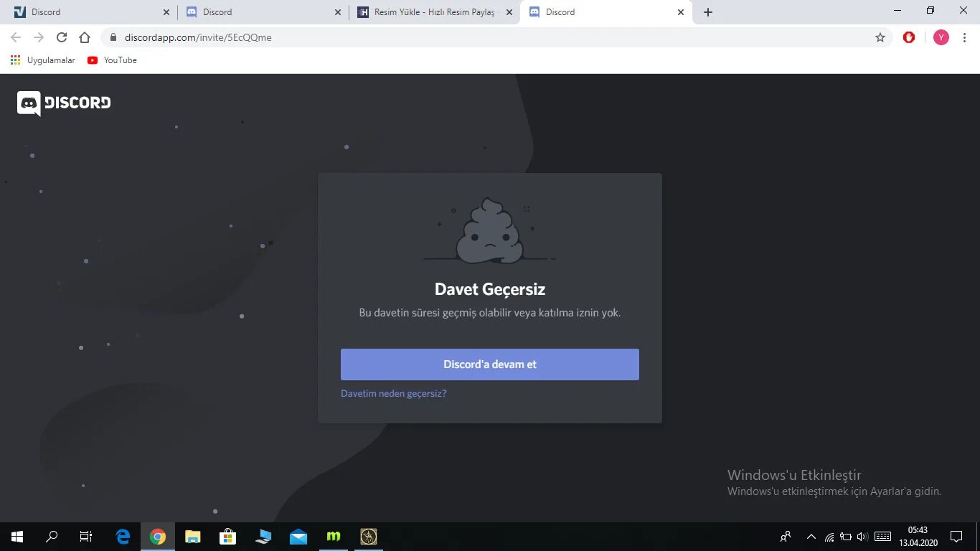This screenshot has width=980, height=551.
Task: Open the green m app in taskbar
Action: pos(334,537)
